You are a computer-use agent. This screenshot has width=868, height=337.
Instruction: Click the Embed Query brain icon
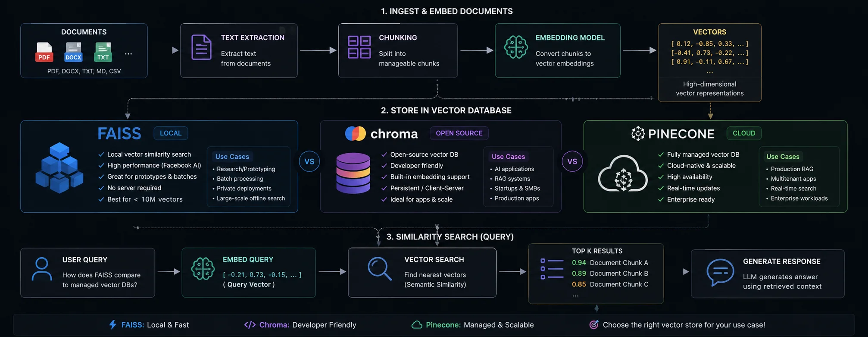point(203,268)
